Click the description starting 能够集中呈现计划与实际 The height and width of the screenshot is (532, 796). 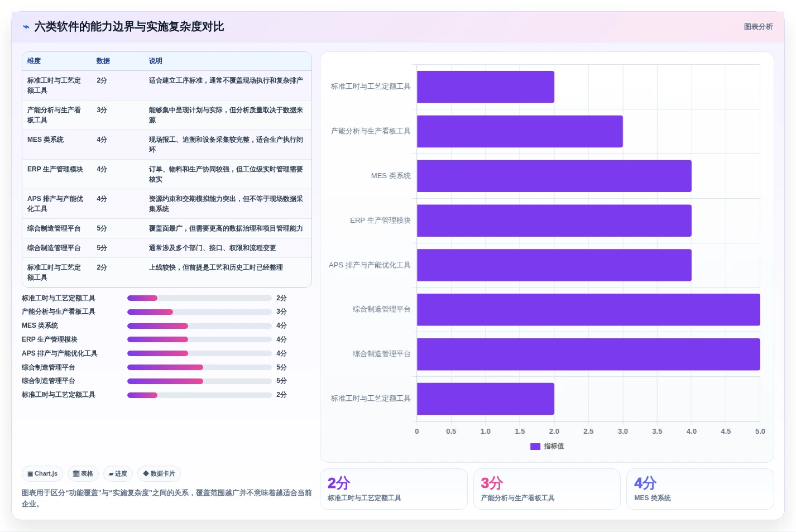(x=226, y=115)
